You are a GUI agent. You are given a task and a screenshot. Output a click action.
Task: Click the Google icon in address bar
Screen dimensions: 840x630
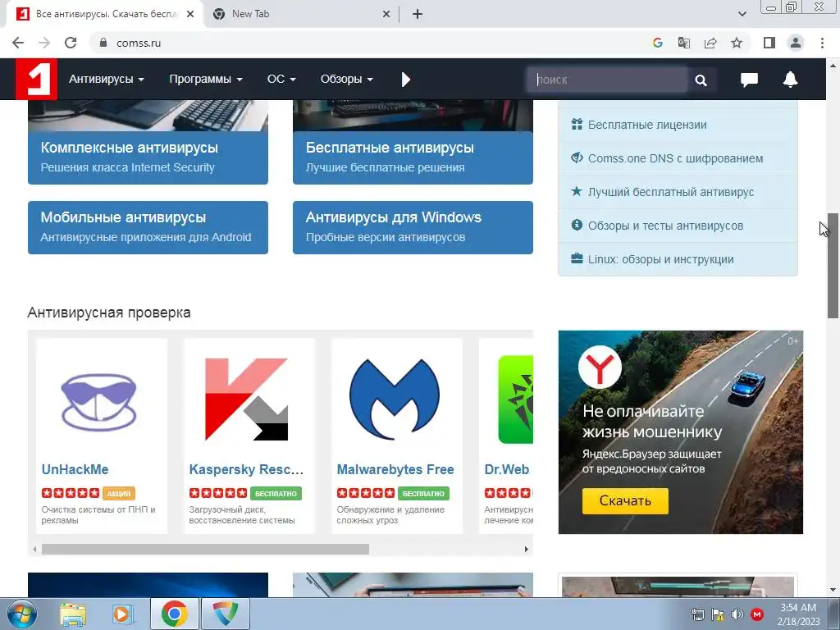point(658,43)
